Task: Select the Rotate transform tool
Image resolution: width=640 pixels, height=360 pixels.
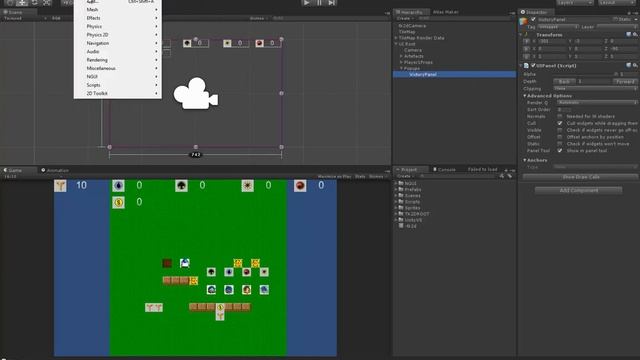Action: [x=35, y=2]
